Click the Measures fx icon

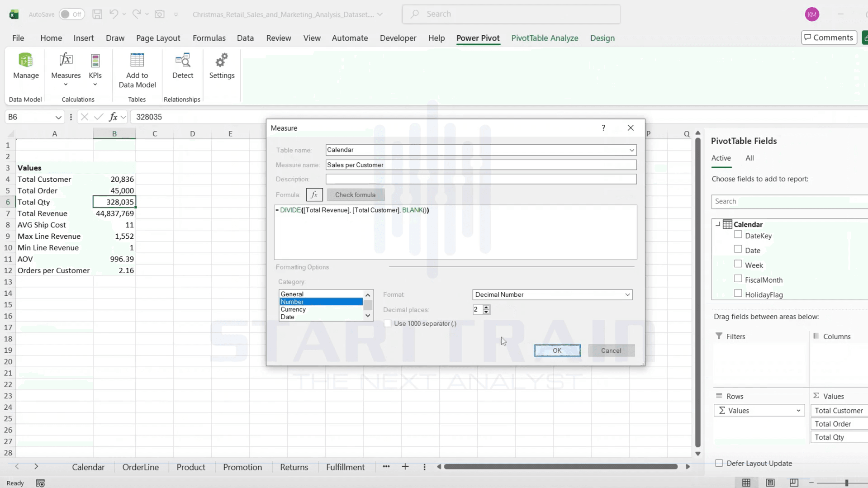66,60
